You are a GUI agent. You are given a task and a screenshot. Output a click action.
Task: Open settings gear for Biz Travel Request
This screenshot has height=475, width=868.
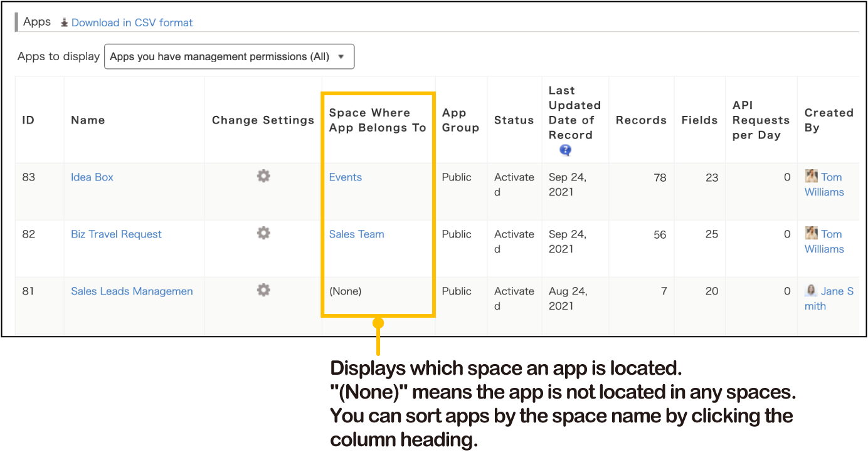(x=263, y=233)
